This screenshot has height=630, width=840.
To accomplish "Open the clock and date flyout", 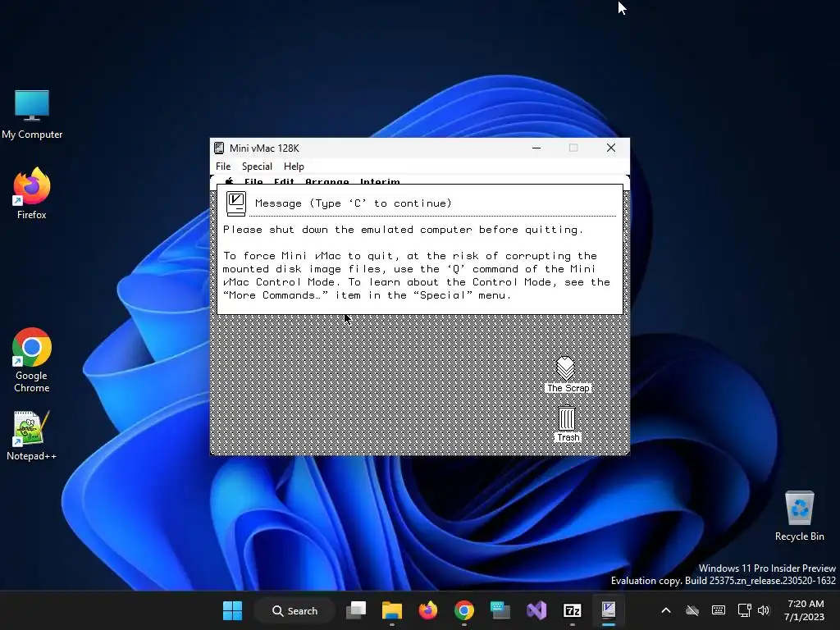I will coord(804,610).
